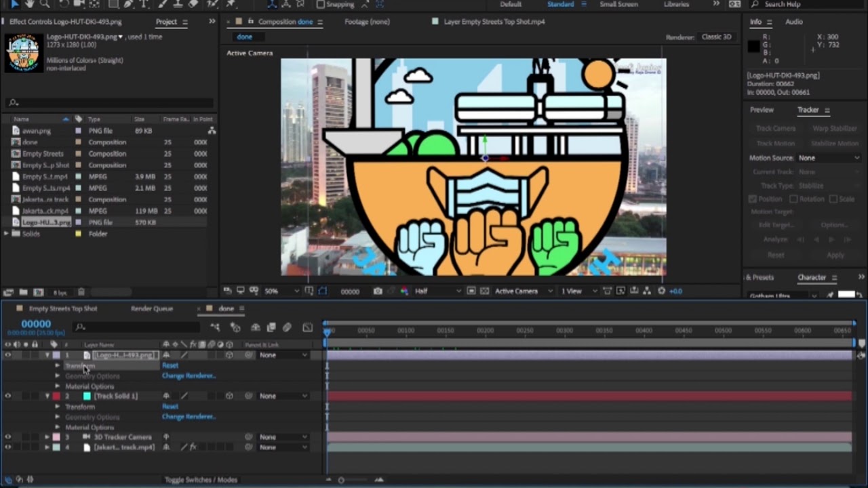Collapse the Track Solid 1 layer twirl
The image size is (868, 488).
click(47, 396)
